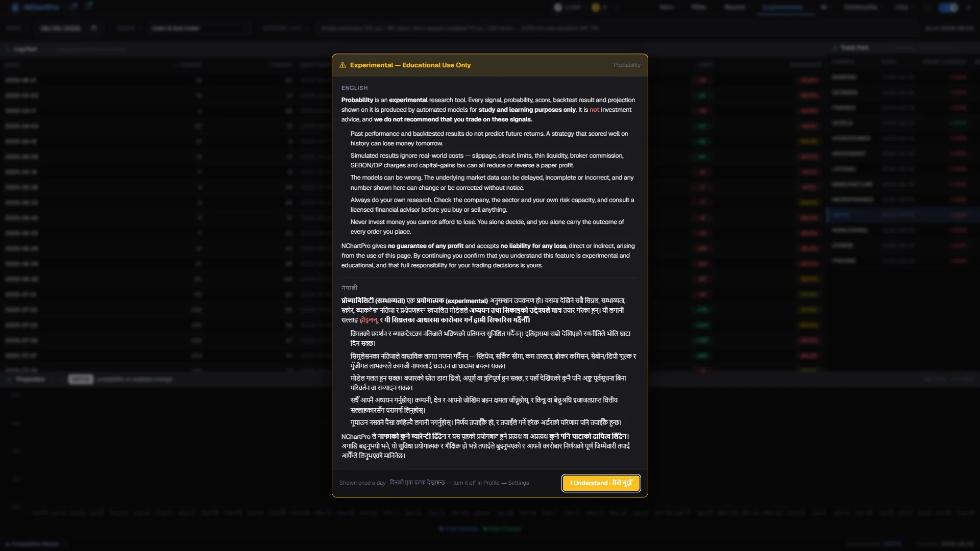980x551 pixels.
Task: Click 'Past performance and backtested results' bullet
Action: tap(489, 139)
